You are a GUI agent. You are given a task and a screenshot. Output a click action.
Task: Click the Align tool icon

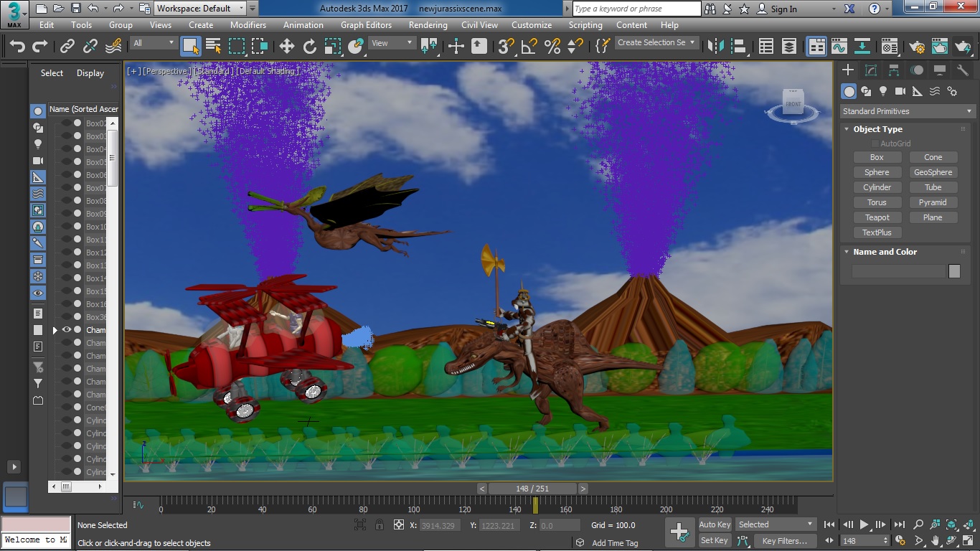pos(739,47)
